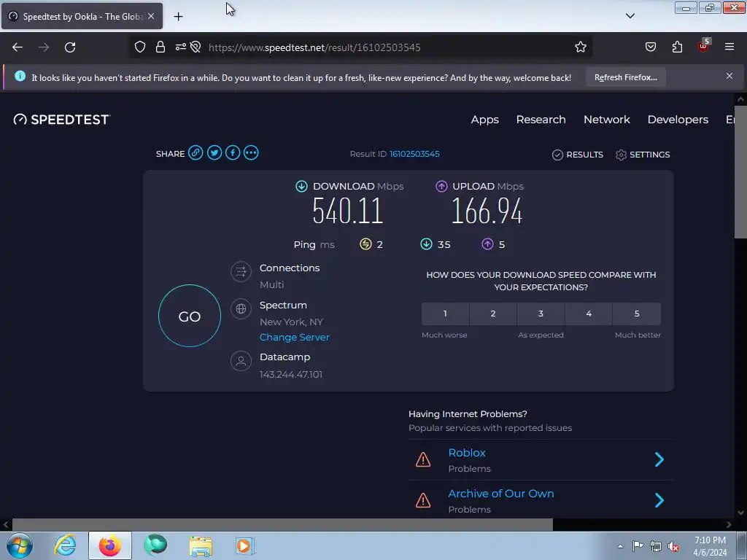Bookmark this page with star icon

point(580,47)
